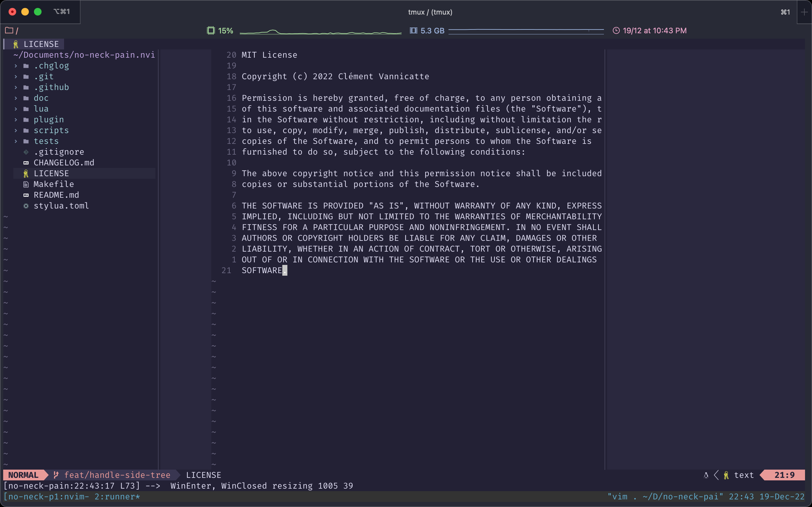Viewport: 812px width, 507px height.
Task: Click the file icon next to Makefile
Action: pos(26,184)
